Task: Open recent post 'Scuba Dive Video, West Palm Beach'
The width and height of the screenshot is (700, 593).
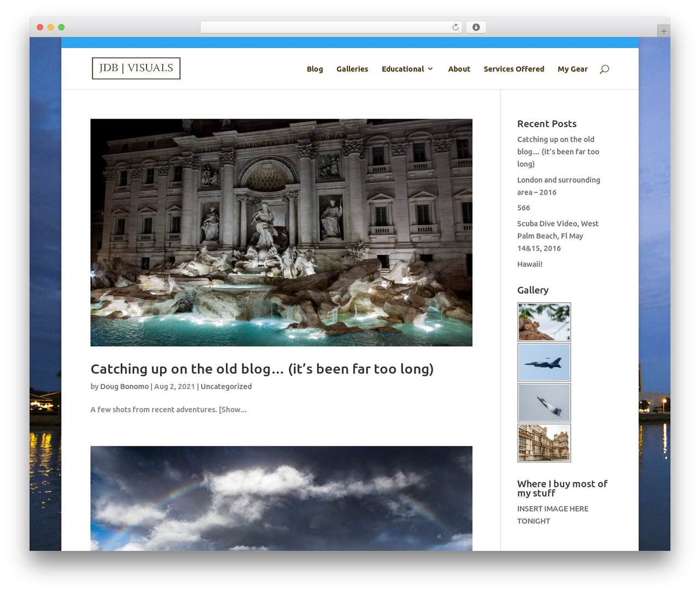Action: pos(558,236)
